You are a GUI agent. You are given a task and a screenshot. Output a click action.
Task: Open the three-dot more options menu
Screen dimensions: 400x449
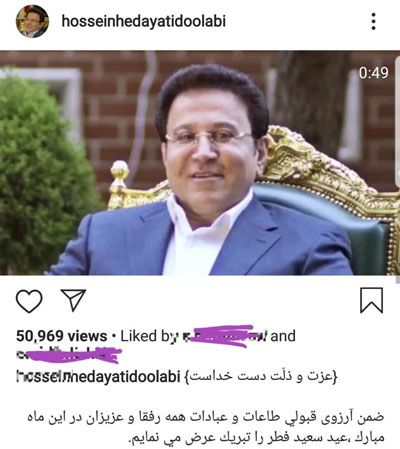(374, 22)
